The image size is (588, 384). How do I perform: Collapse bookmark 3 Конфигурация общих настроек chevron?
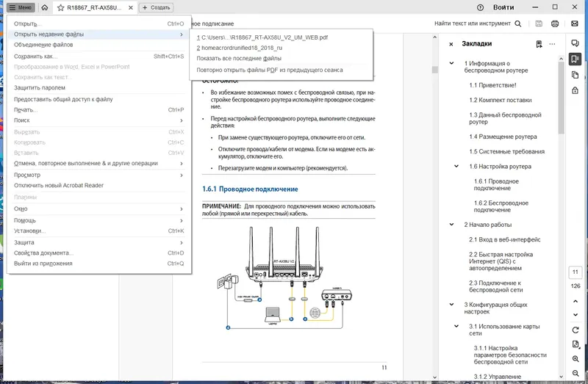click(451, 305)
